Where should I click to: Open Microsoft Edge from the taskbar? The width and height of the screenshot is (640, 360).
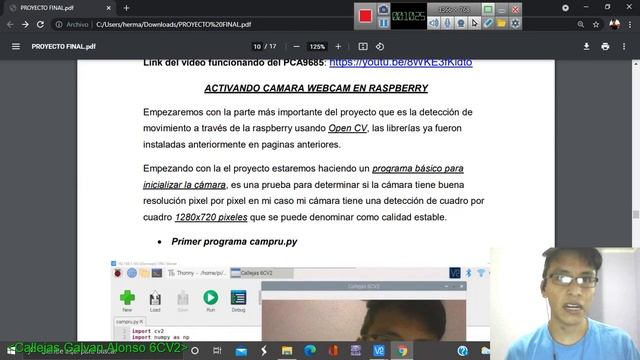310,351
